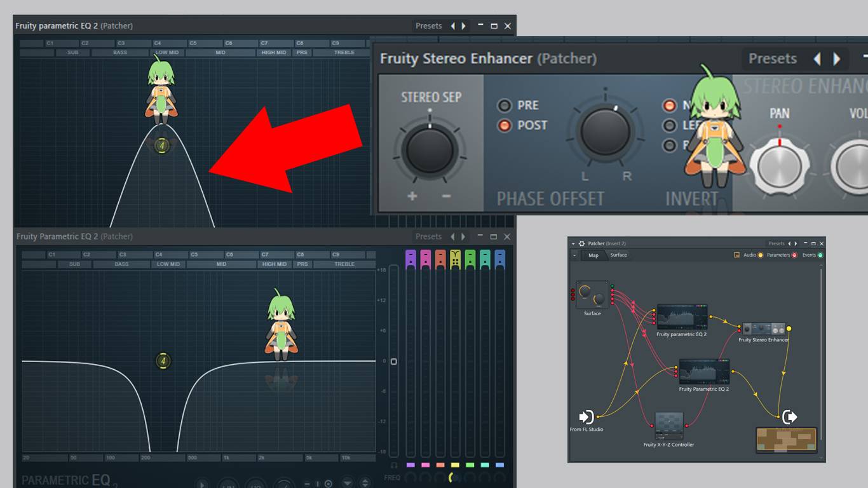This screenshot has height=488, width=868.
Task: Open blue band 7 type selector in EQ
Action: click(x=499, y=259)
